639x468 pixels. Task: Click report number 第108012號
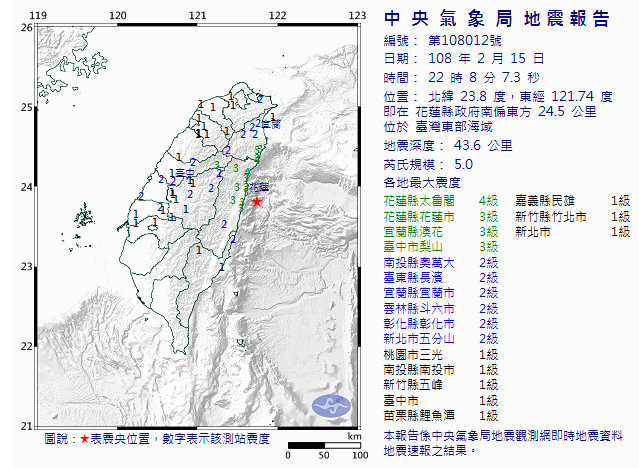pos(465,40)
